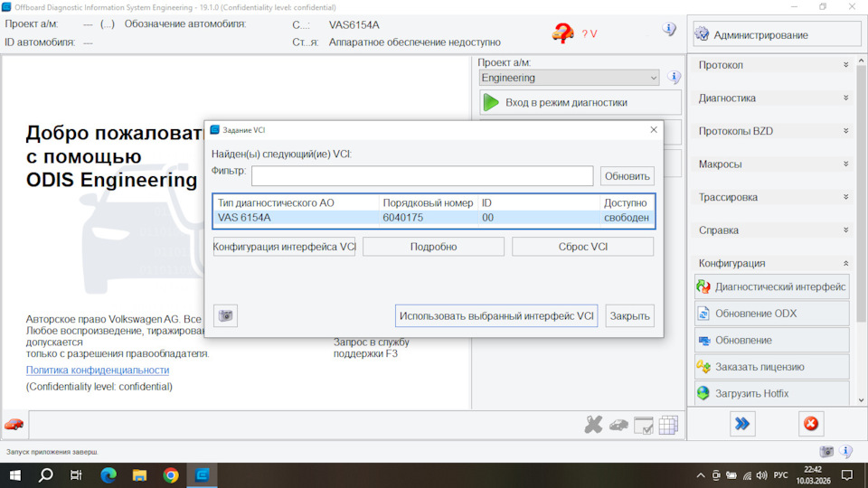Click screenshot camera icon in VCI dialog
The height and width of the screenshot is (488, 868).
pyautogui.click(x=225, y=316)
